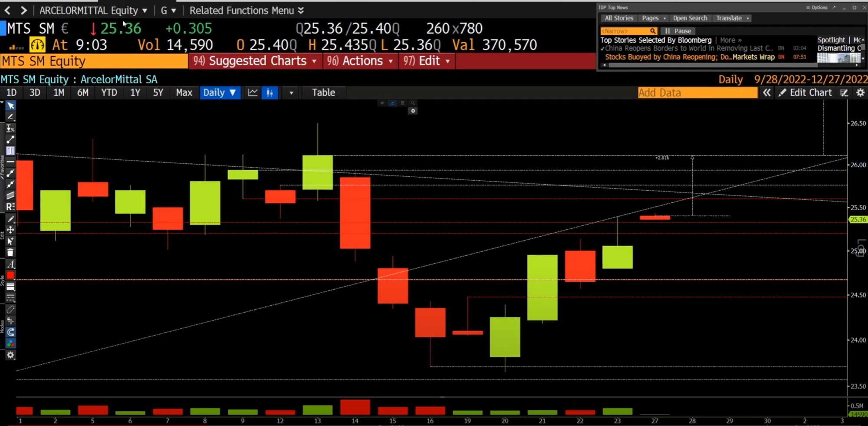Select the 6M time range
The width and height of the screenshot is (868, 426).
[x=83, y=92]
